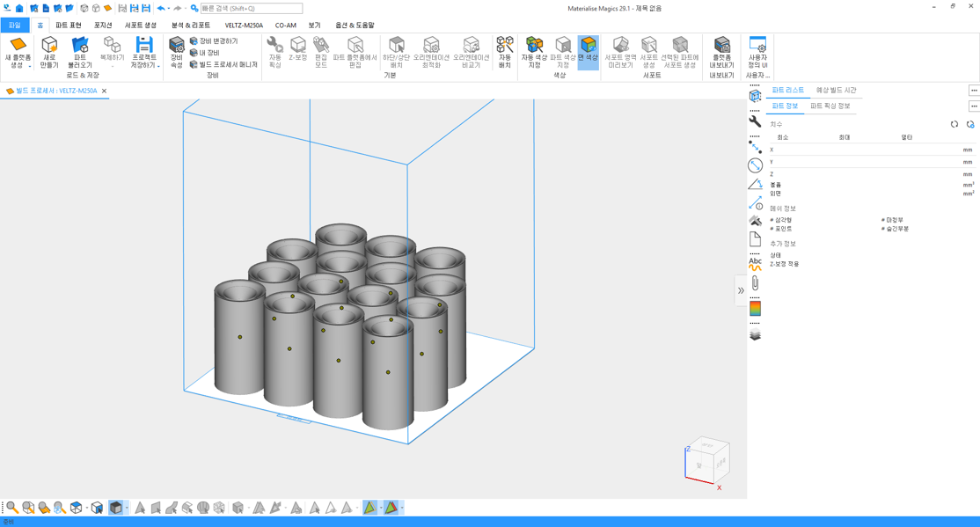Screen dimensions: 980x527
Task: Collapse the right side panel chevron
Action: pyautogui.click(x=741, y=290)
